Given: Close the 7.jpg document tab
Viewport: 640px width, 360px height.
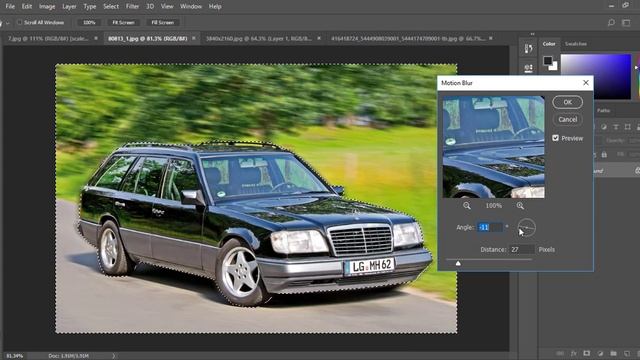Looking at the screenshot, I should click(96, 38).
